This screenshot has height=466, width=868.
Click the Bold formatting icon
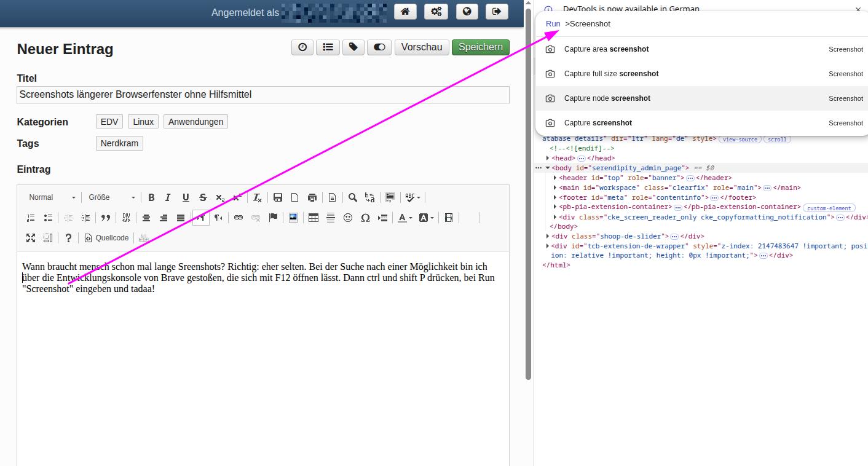(x=151, y=197)
